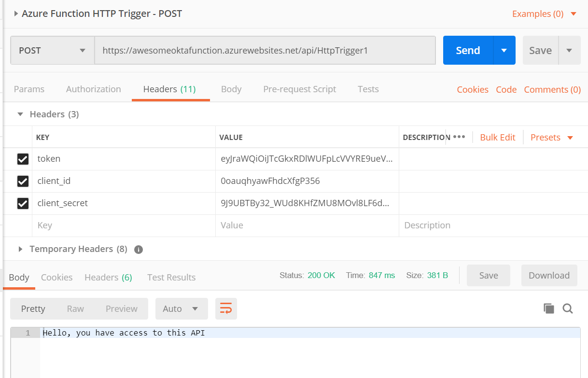Expand the Send button dropdown arrow
This screenshot has height=378, width=588.
pos(504,50)
